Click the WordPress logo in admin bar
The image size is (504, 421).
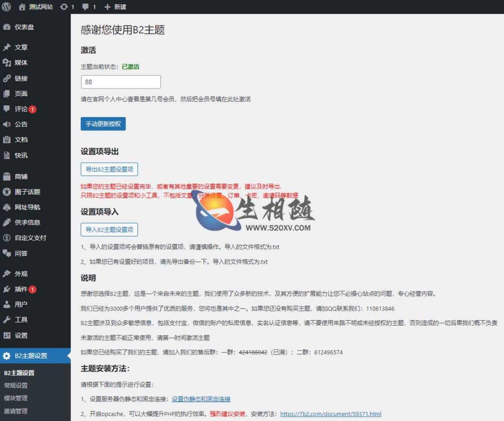[6, 7]
